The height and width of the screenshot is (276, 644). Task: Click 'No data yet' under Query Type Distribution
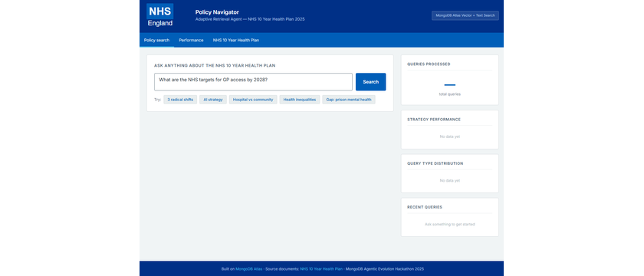[450, 180]
